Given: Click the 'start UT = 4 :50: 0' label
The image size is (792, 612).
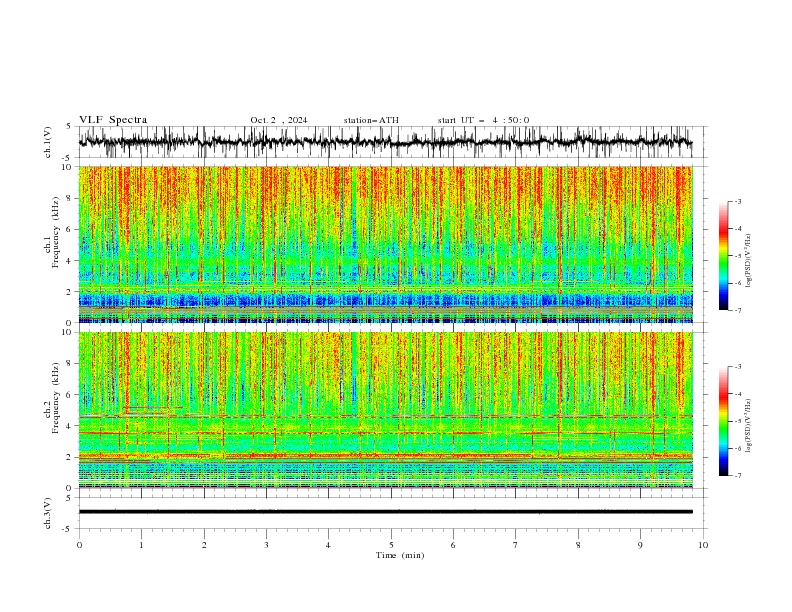Looking at the screenshot, I should [x=483, y=120].
